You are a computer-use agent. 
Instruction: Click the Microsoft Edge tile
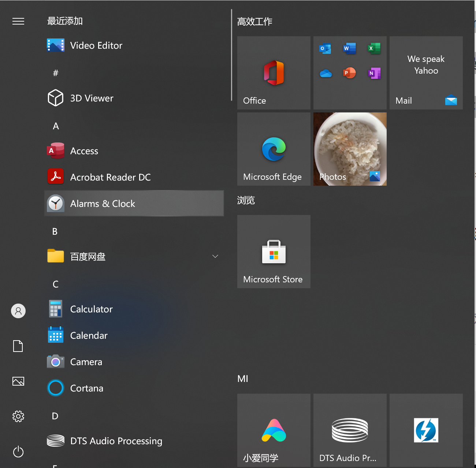pyautogui.click(x=274, y=149)
